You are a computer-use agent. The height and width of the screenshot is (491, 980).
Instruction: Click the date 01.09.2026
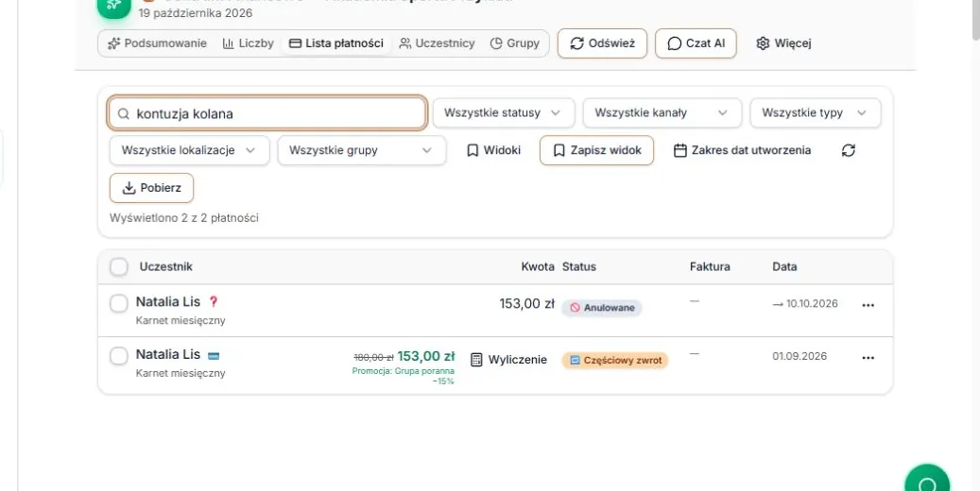coord(799,356)
